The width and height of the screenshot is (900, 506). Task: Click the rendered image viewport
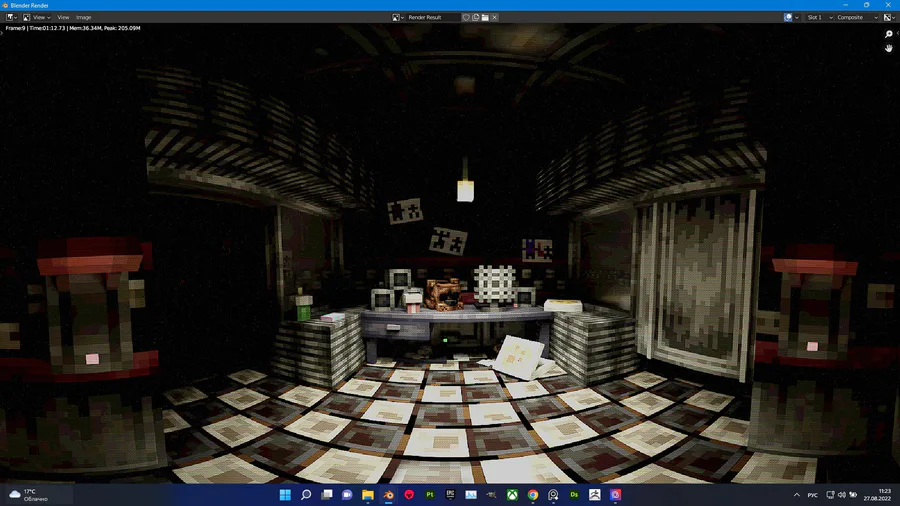point(450,252)
